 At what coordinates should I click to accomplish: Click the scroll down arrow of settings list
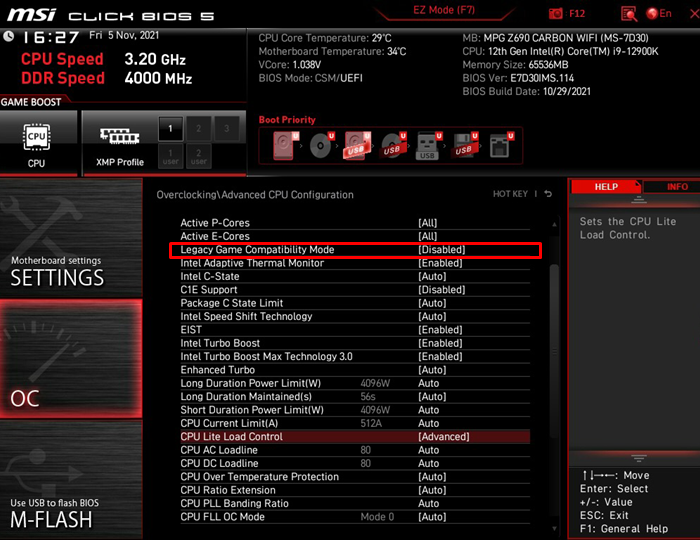pos(554,528)
